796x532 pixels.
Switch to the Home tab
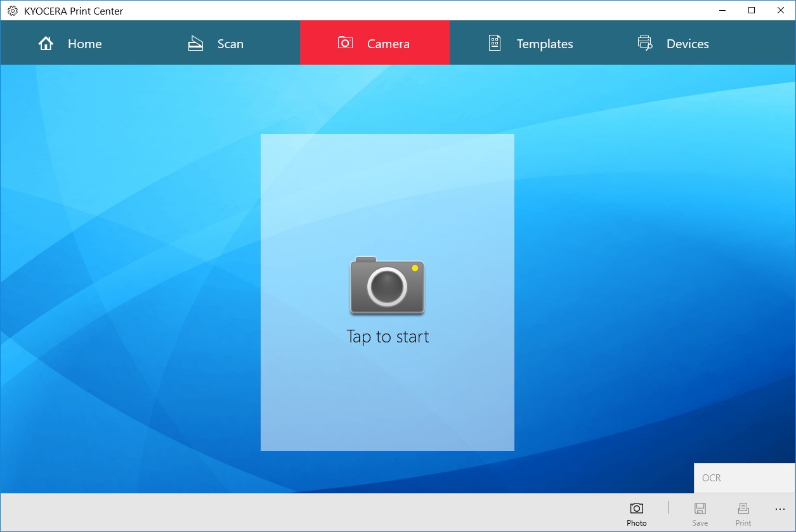(x=84, y=43)
